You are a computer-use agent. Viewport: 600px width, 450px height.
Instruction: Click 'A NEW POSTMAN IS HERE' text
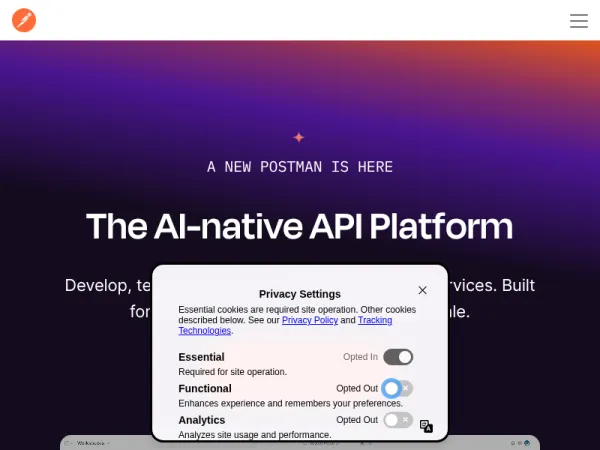[300, 167]
